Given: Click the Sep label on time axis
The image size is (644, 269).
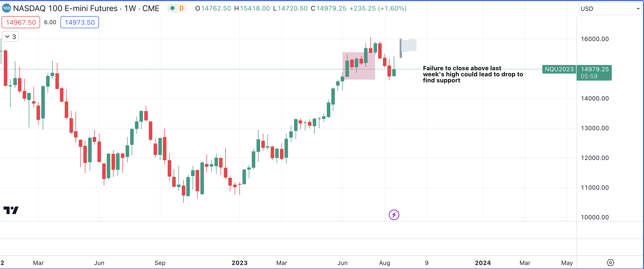Looking at the screenshot, I should (x=160, y=263).
